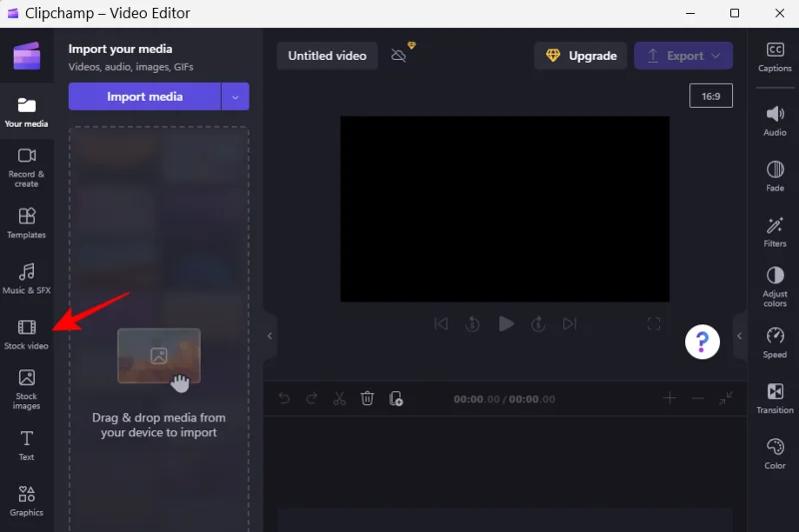Fit timeline to screen
Screen dimensions: 799x532
(x=726, y=398)
